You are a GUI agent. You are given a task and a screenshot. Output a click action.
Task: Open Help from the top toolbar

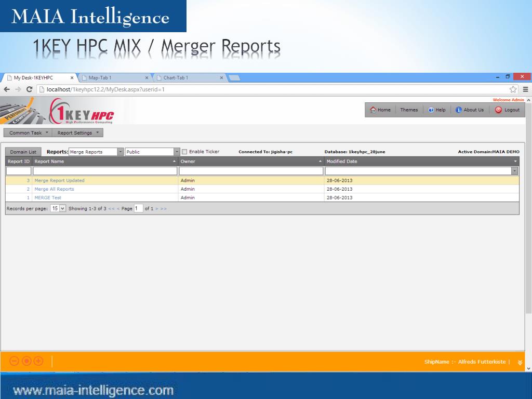(436, 110)
